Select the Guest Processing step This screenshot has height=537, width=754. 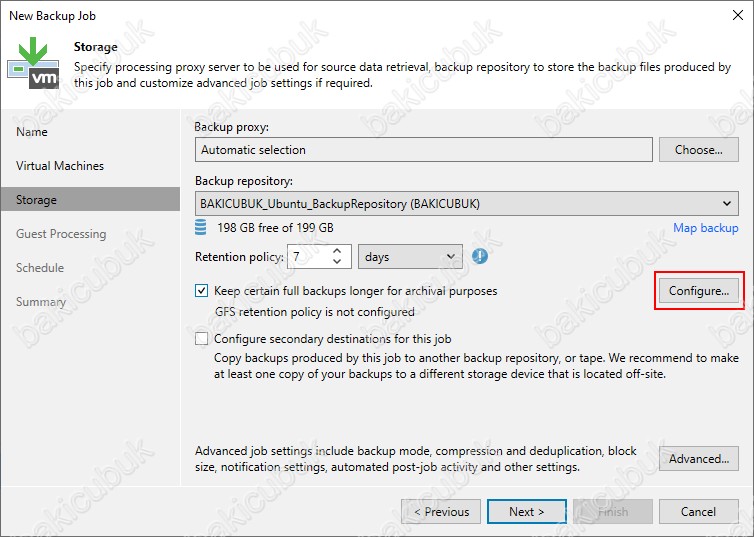[61, 234]
